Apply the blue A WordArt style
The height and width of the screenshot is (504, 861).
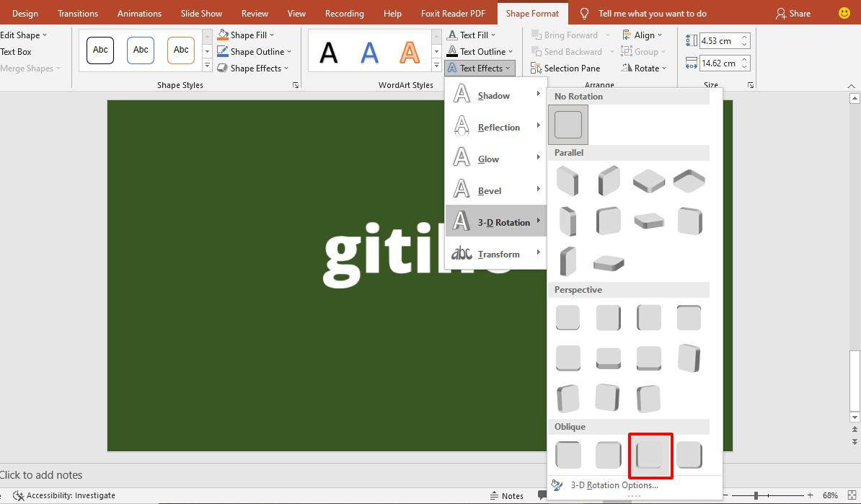coord(369,52)
